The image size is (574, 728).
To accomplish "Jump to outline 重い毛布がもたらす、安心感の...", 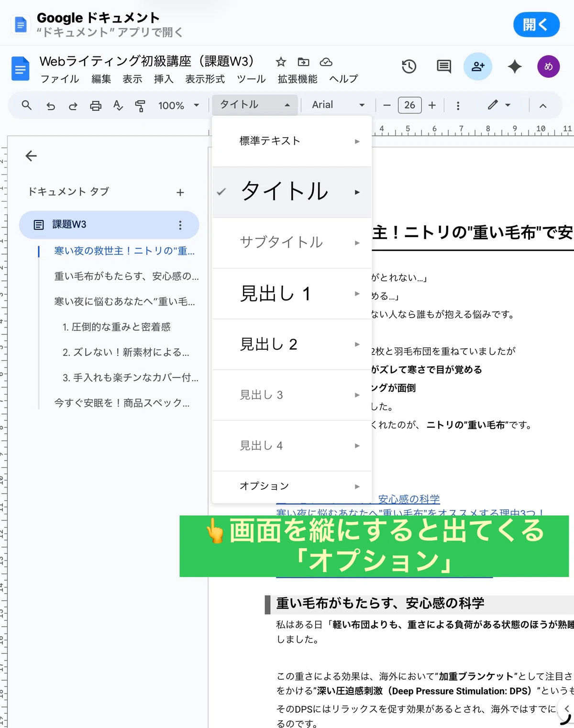I will click(x=126, y=276).
